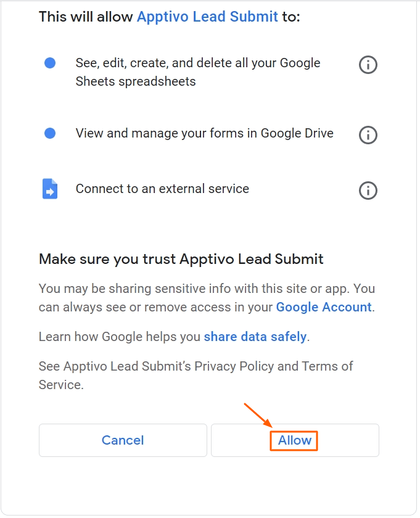The image size is (420, 518).
Task: Open info icon beside Google Drive forms permission
Action: (368, 134)
